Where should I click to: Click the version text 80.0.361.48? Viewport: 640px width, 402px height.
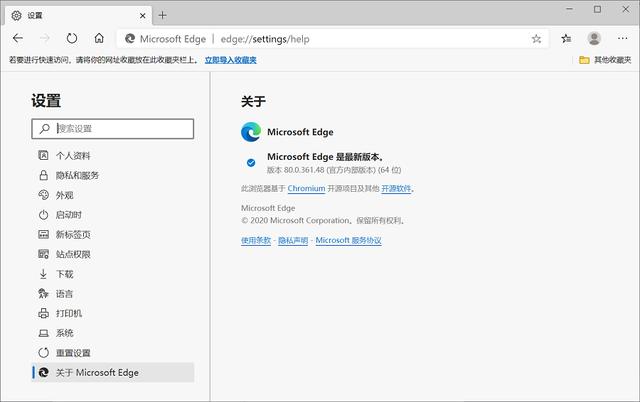pyautogui.click(x=304, y=170)
